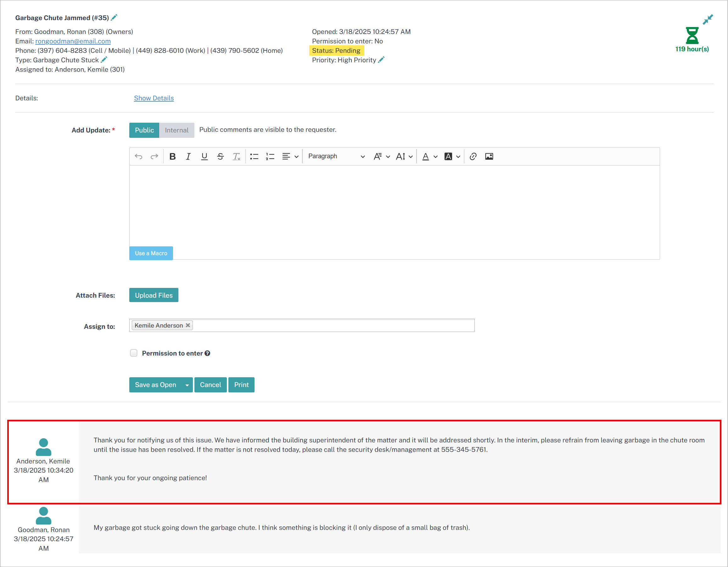Insert a bulleted list
The width and height of the screenshot is (728, 567).
point(254,156)
